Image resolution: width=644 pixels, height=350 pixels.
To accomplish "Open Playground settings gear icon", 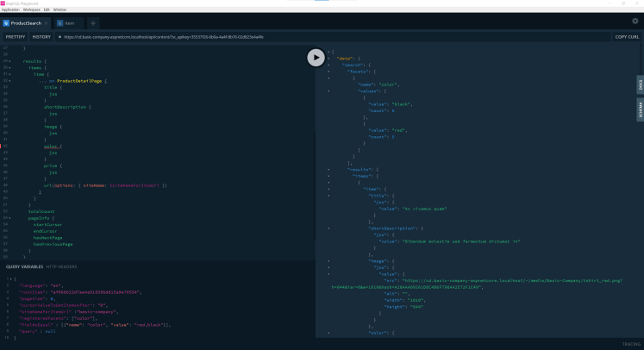I will (635, 22).
